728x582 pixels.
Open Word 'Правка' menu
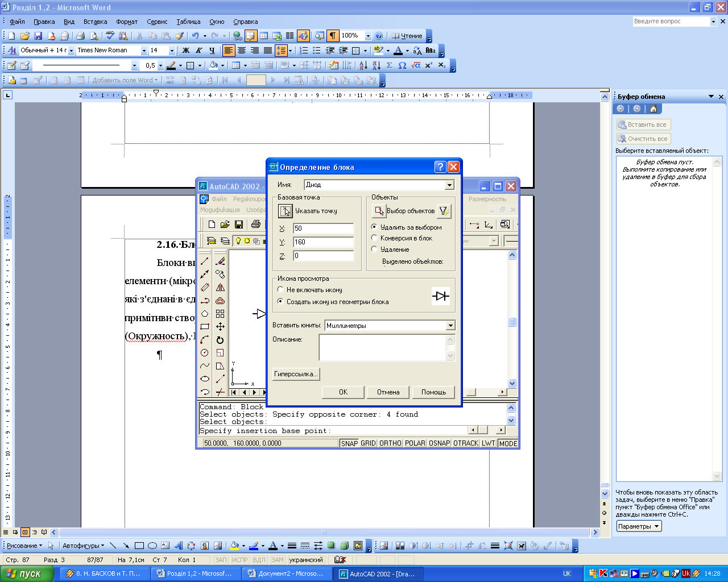coord(44,22)
